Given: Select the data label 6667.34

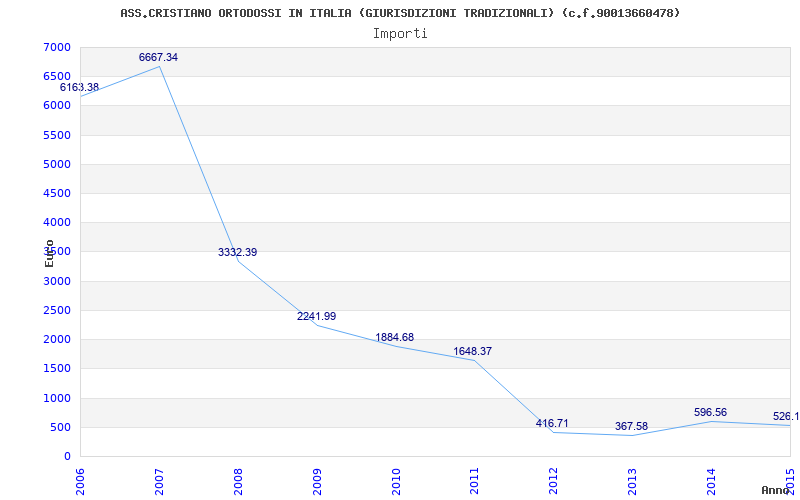Looking at the screenshot, I should coord(158,57).
